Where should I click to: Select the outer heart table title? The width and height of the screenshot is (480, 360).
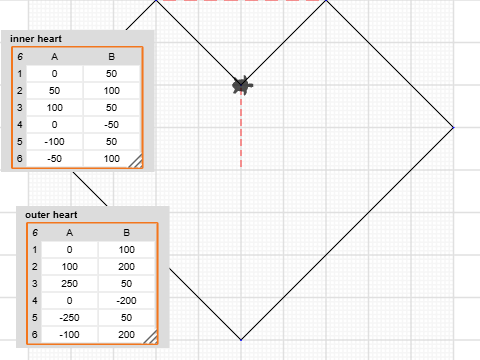(x=51, y=215)
